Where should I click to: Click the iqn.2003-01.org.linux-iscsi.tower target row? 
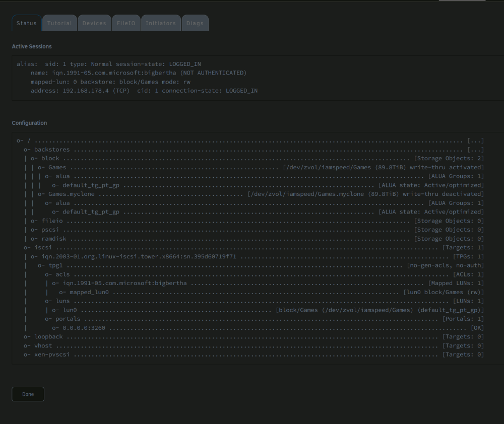click(x=257, y=257)
